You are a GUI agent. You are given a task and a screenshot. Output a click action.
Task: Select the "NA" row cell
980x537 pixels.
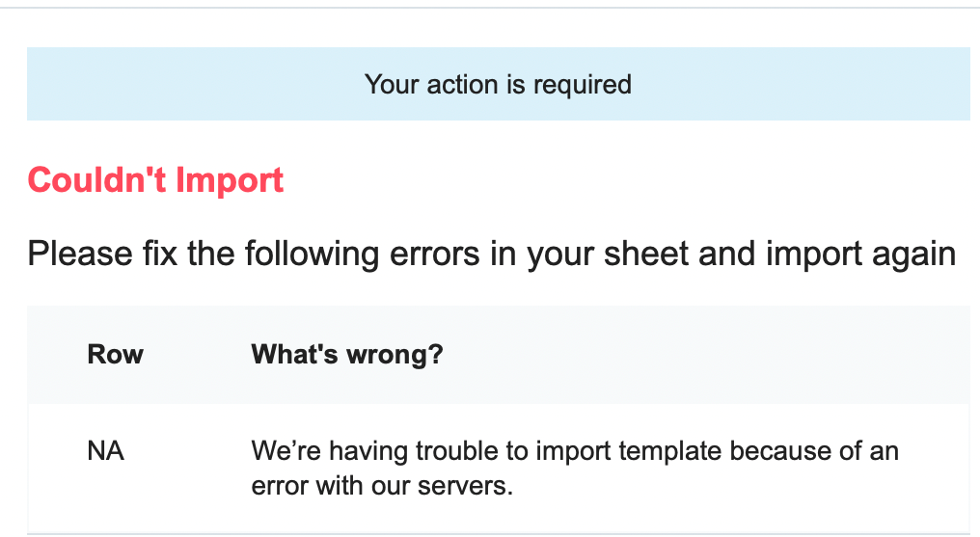(x=106, y=451)
